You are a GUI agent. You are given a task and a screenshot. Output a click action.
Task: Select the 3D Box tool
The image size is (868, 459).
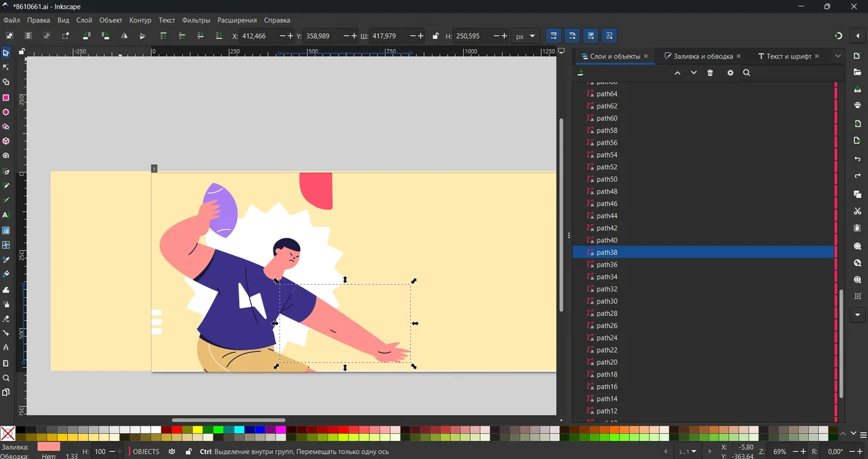click(x=6, y=142)
